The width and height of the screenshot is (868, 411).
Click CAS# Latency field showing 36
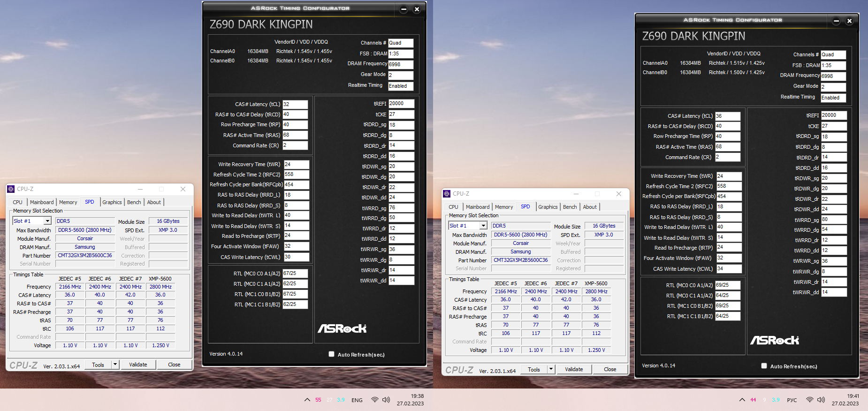[x=728, y=116]
